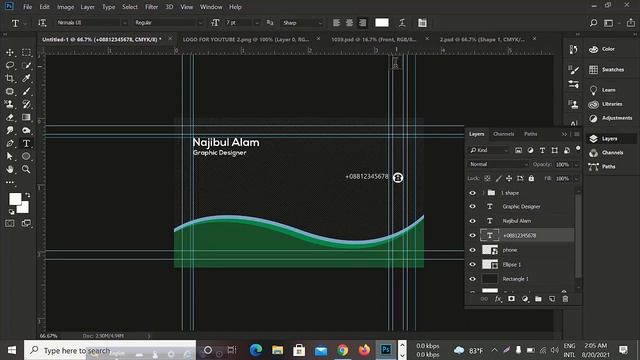Screen dimensions: 640x360
Task: Click the foreground color swatch
Action: pos(15,199)
